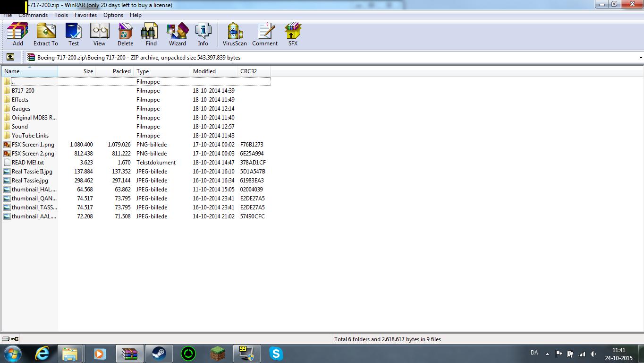Sort files by Size column header
The width and height of the screenshot is (644, 363).
[x=76, y=71]
